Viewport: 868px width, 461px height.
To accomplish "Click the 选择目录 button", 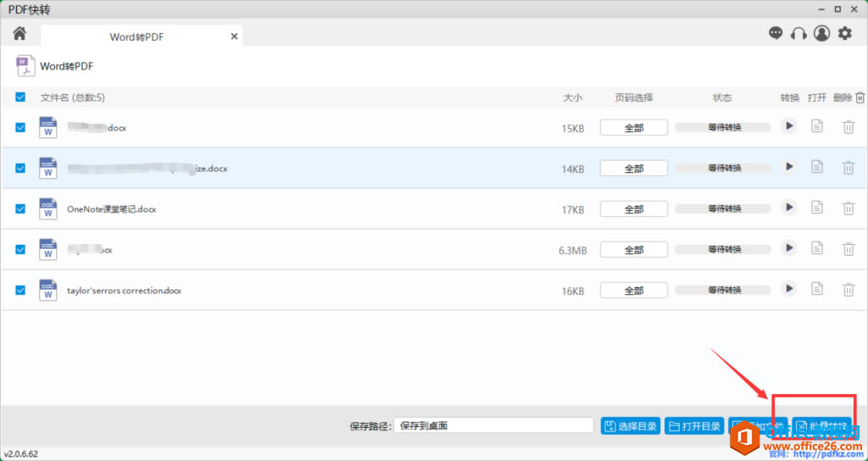I will [x=631, y=426].
